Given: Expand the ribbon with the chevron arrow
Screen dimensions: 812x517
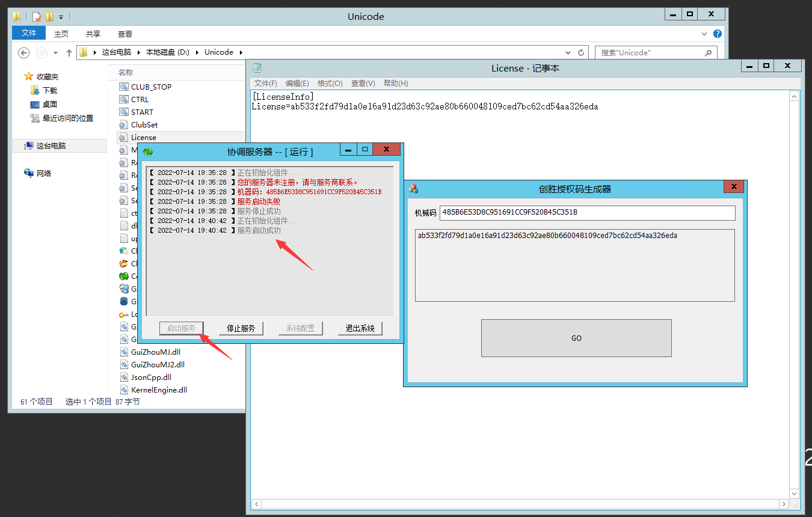Looking at the screenshot, I should (705, 34).
